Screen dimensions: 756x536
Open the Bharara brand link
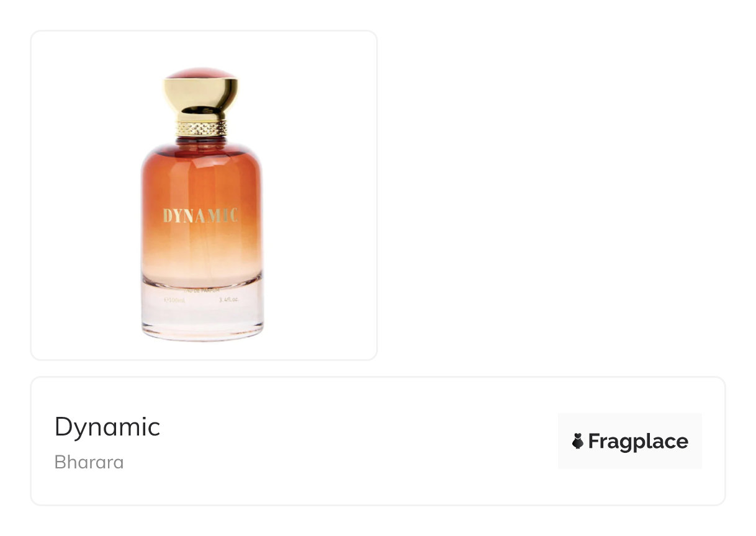(x=89, y=462)
